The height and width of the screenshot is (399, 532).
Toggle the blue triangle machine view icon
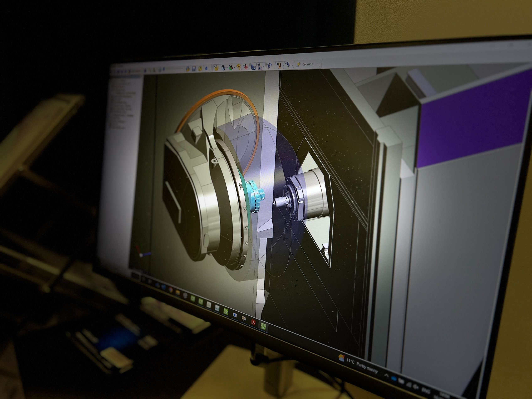pyautogui.click(x=253, y=68)
